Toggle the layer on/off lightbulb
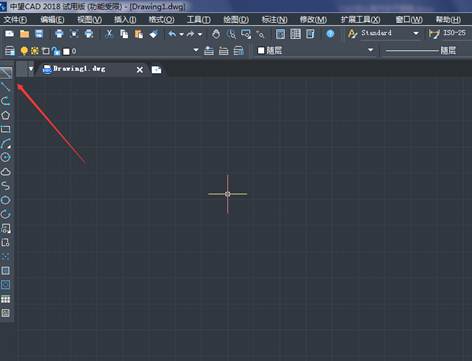The width and height of the screenshot is (472, 361). click(x=24, y=51)
